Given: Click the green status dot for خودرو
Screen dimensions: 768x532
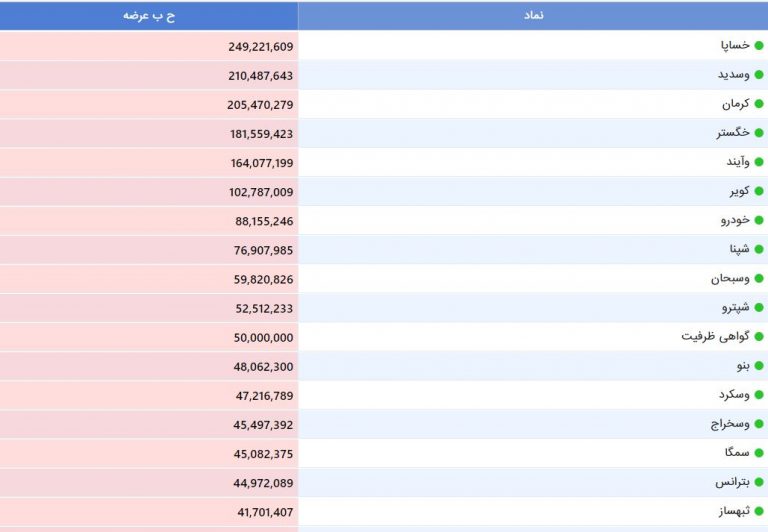Looking at the screenshot, I should 758,220.
